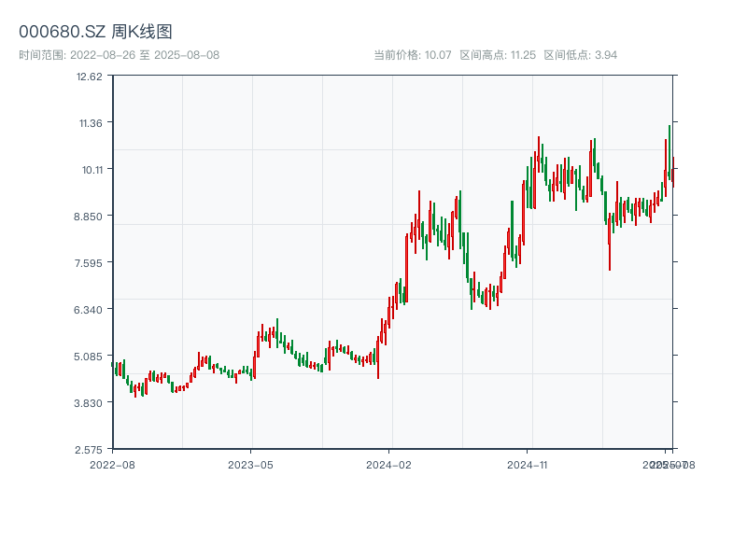
Task: Jump to the 2024-02 x-axis date label
Action: [x=389, y=464]
